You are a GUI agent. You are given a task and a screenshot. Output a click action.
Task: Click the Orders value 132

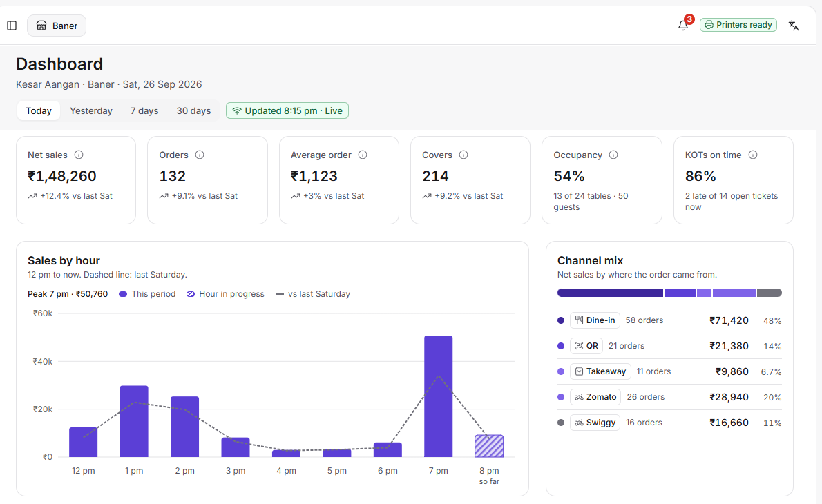(x=173, y=176)
